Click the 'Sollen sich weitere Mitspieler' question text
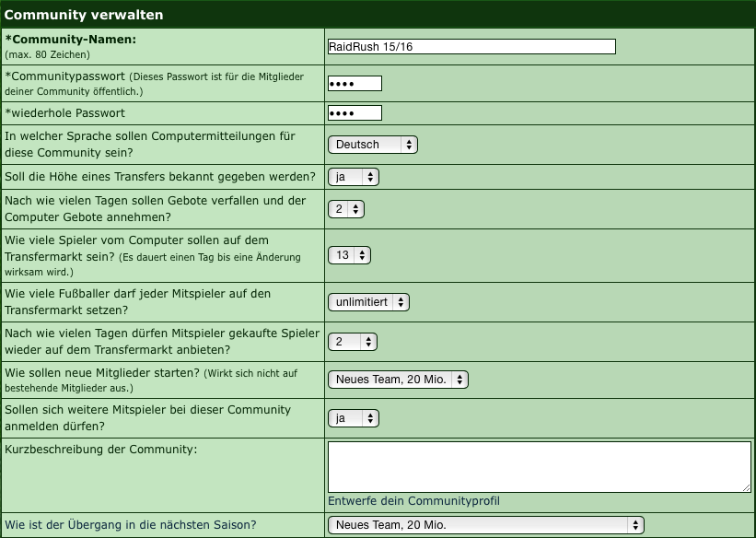Screen dimensions: 756x538 point(148,418)
